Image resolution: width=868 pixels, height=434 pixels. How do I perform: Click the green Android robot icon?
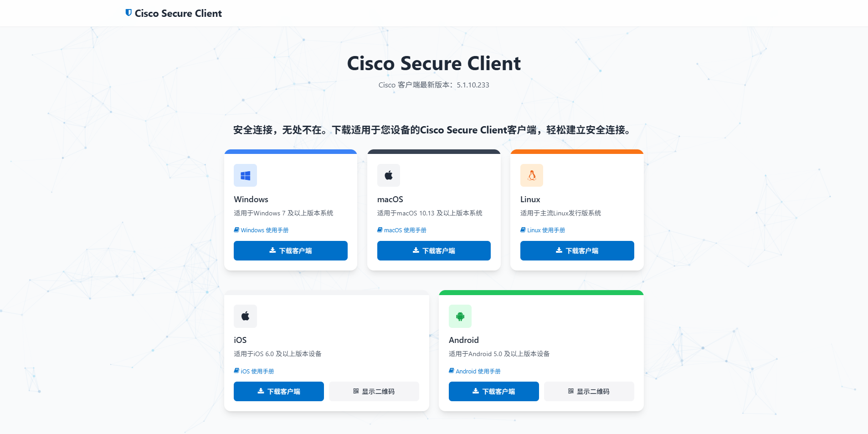point(460,316)
